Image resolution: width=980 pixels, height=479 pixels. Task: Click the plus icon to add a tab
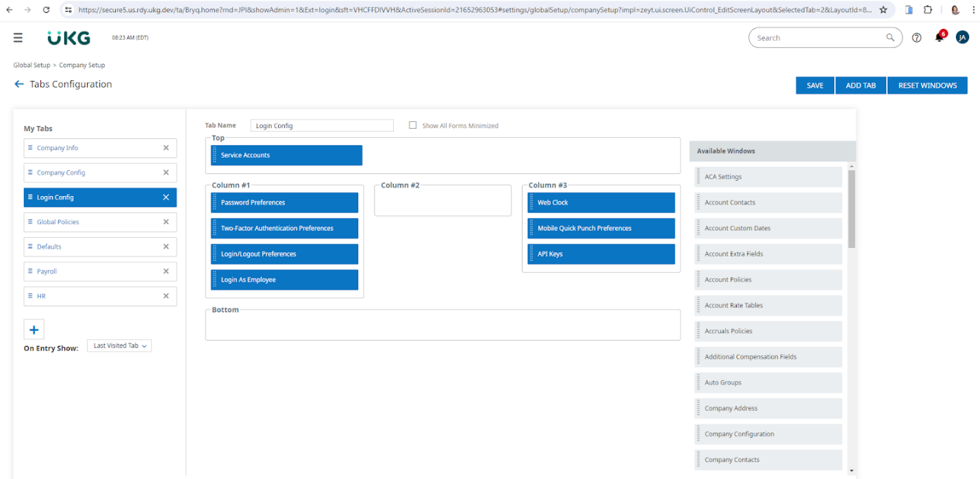click(34, 330)
